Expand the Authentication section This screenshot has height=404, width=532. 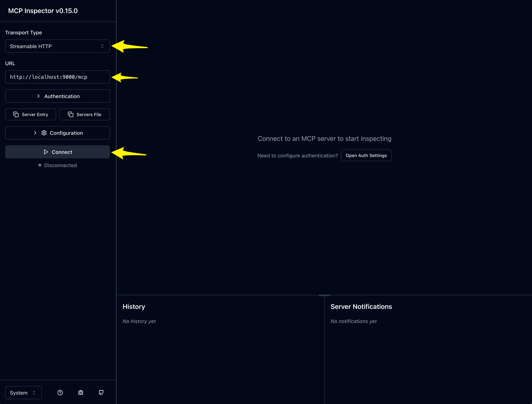point(57,96)
